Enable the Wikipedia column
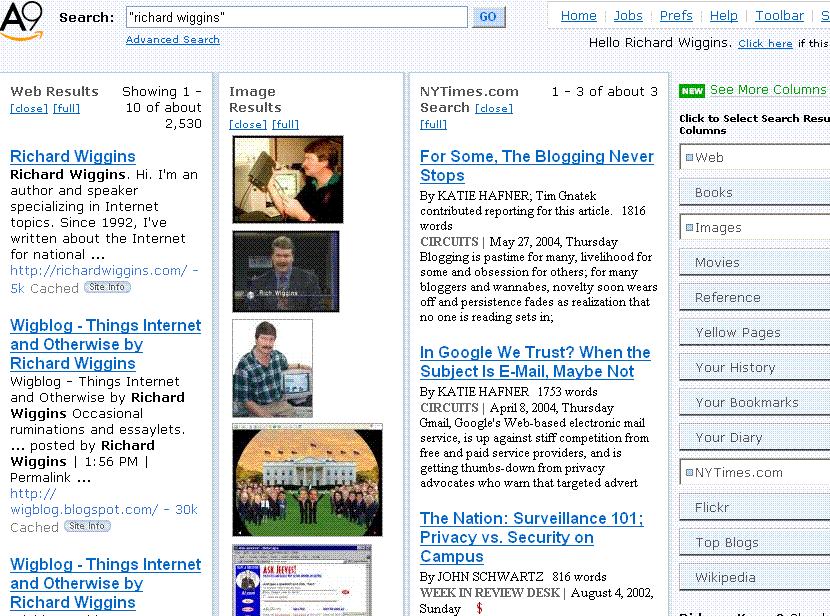The width and height of the screenshot is (830, 616). [755, 577]
